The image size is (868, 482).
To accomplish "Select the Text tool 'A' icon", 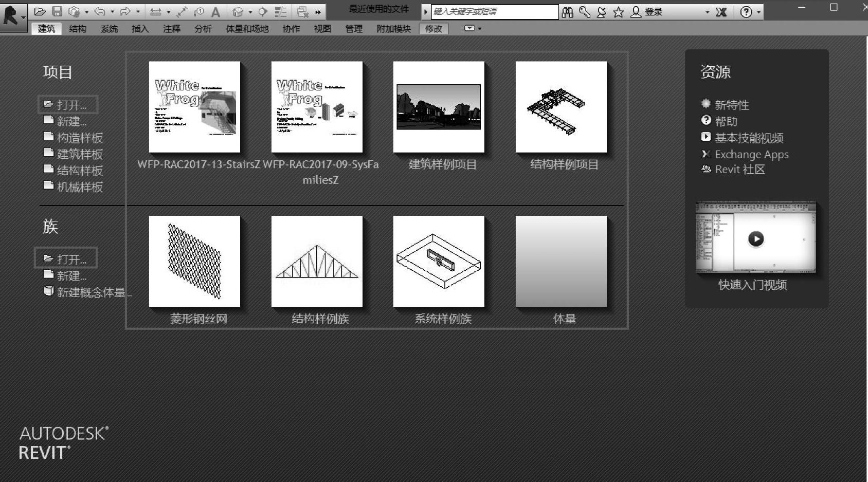I will [216, 12].
